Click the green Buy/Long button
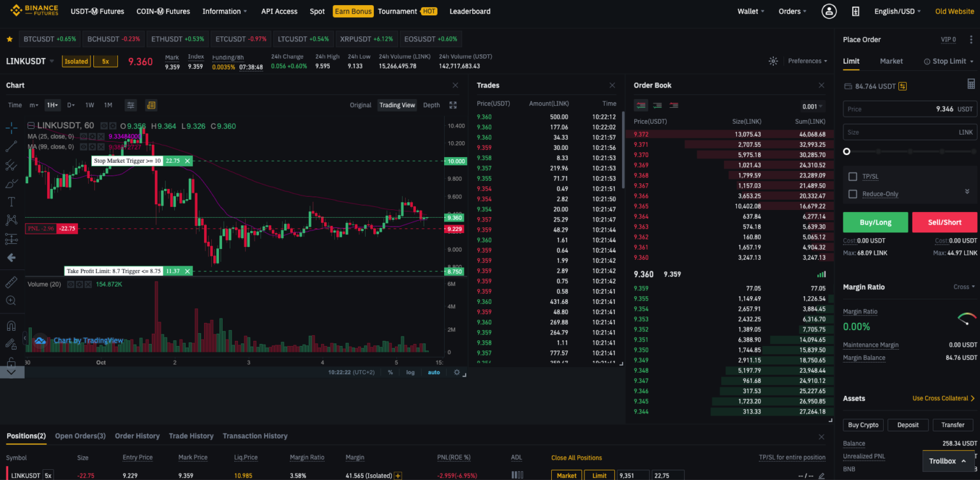 (875, 222)
